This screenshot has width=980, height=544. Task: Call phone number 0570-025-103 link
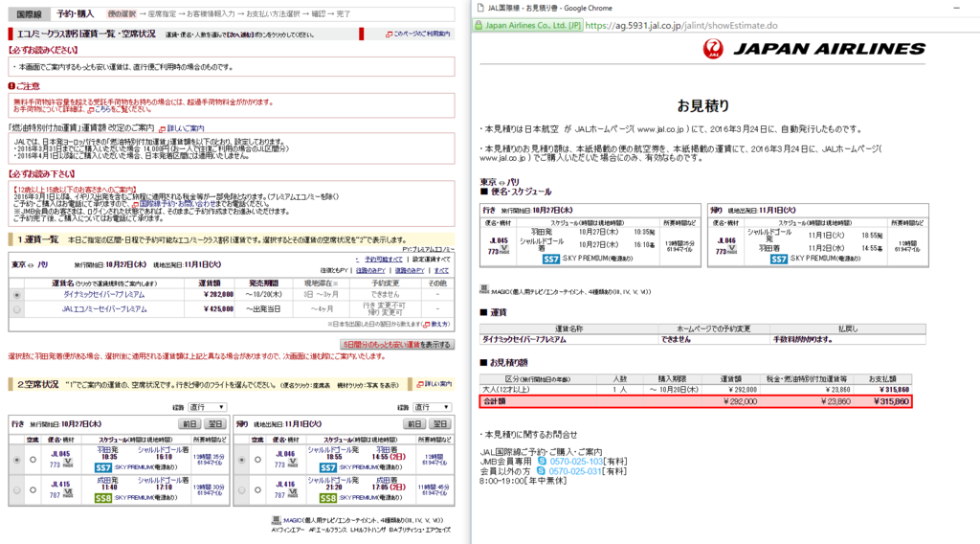pyautogui.click(x=576, y=462)
